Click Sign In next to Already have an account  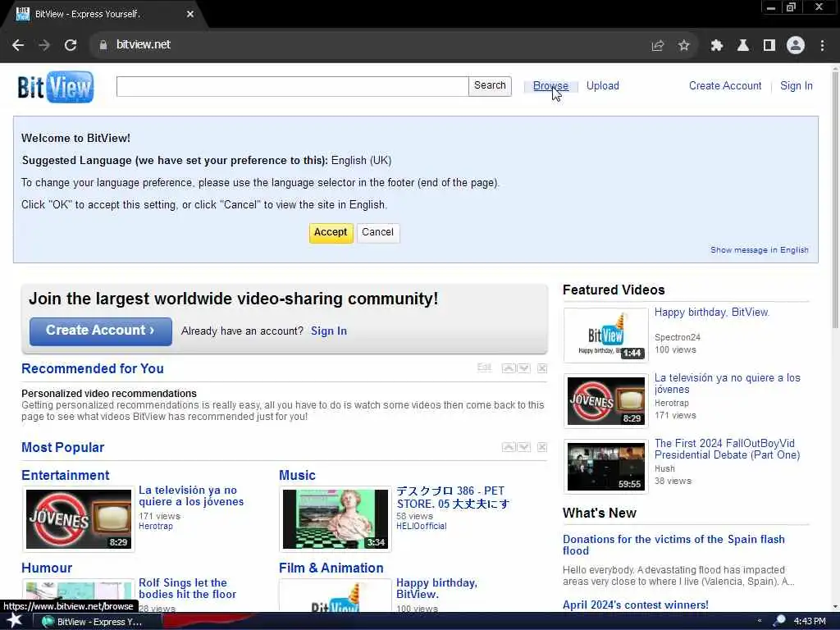[329, 331]
